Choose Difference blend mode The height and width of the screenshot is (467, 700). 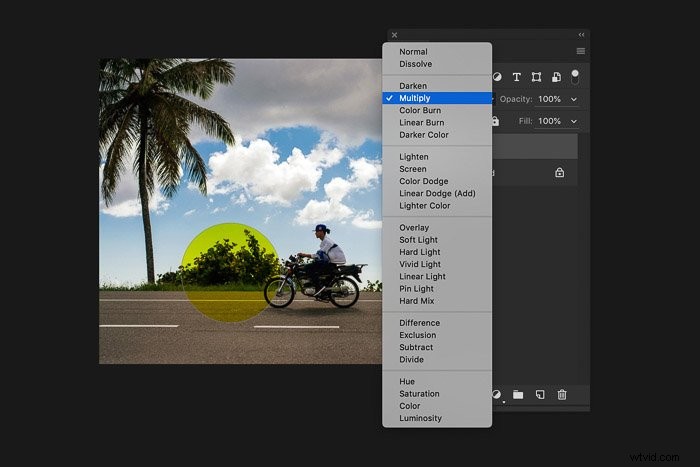pos(437,323)
